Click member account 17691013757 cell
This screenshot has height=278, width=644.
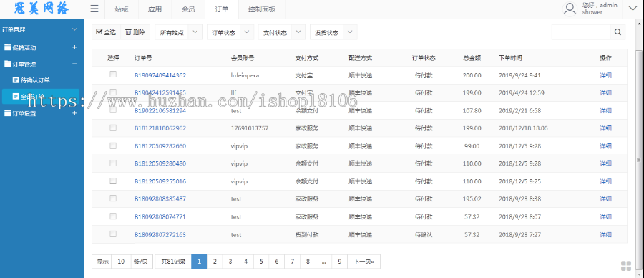pyautogui.click(x=250, y=128)
